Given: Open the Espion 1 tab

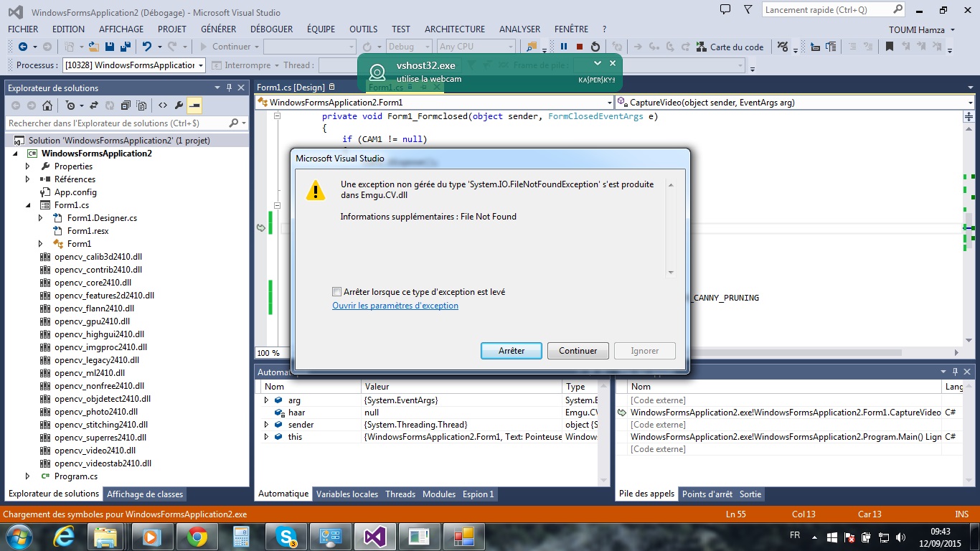Looking at the screenshot, I should [x=479, y=494].
